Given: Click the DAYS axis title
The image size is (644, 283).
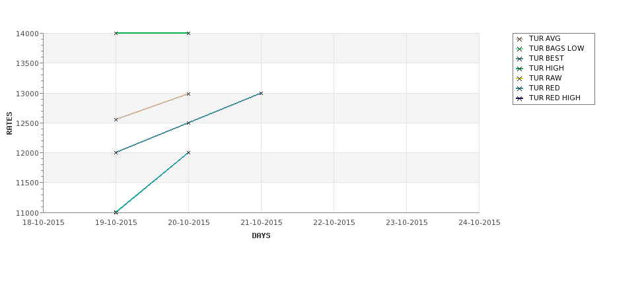Looking at the screenshot, I should [261, 236].
